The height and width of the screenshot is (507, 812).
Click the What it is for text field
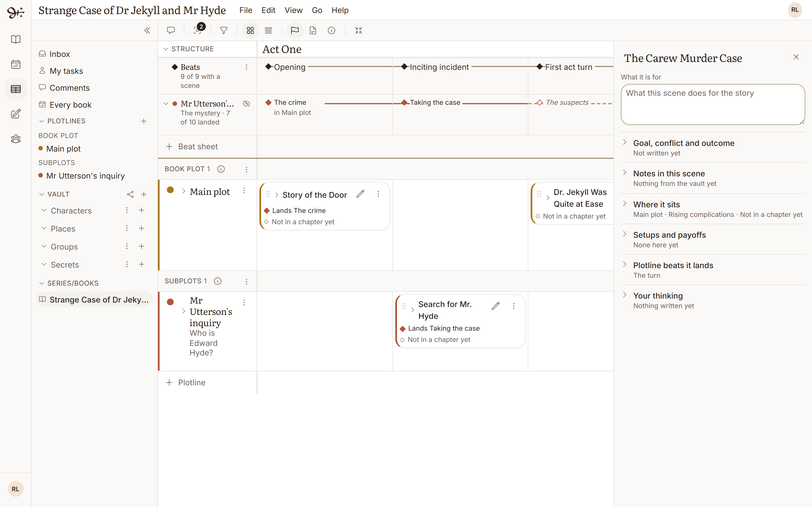pyautogui.click(x=713, y=104)
